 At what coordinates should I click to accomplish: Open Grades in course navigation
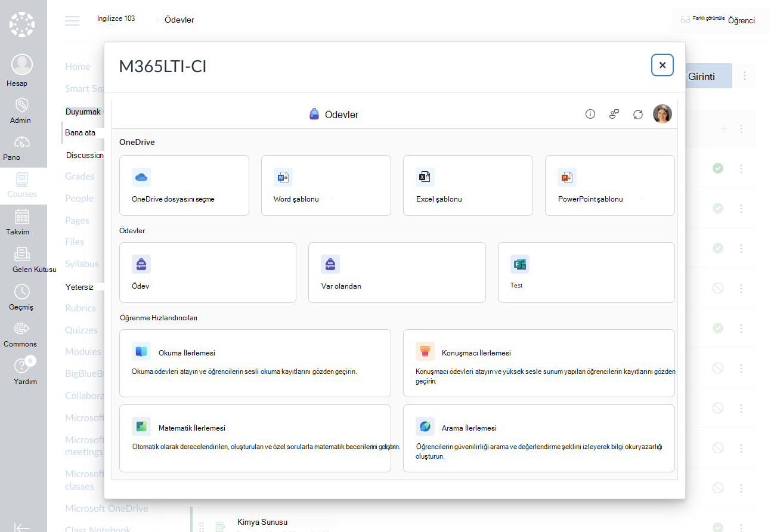[x=80, y=176]
